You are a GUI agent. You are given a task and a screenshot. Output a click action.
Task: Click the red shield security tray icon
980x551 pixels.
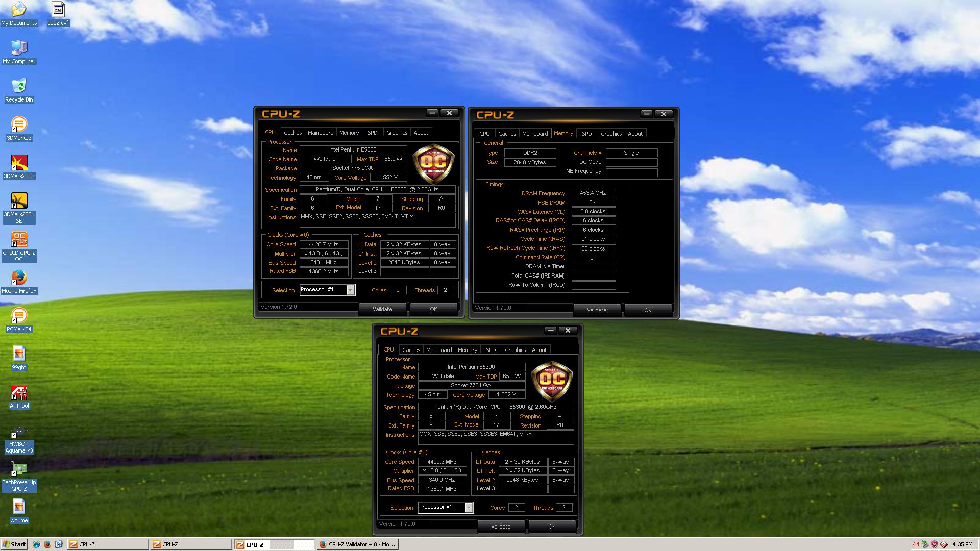pos(934,544)
